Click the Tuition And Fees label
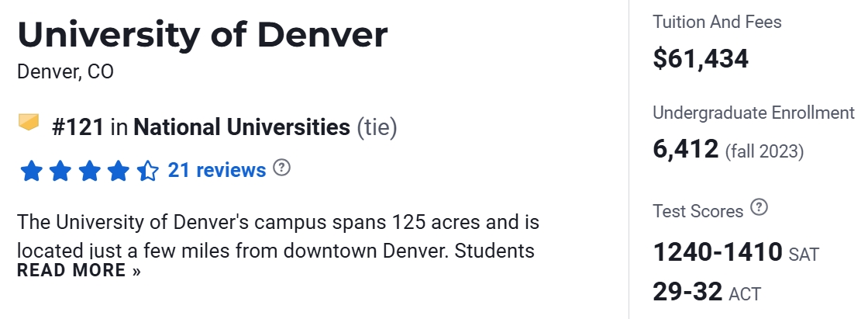 tap(717, 22)
